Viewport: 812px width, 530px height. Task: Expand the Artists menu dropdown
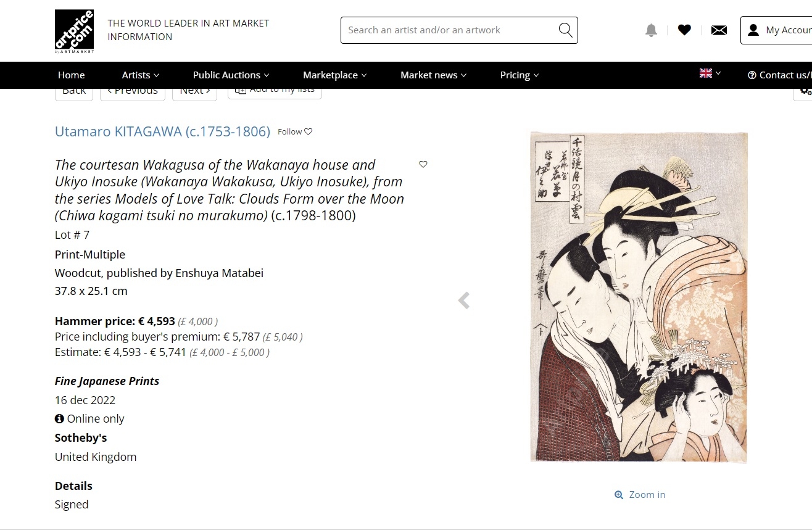click(141, 75)
